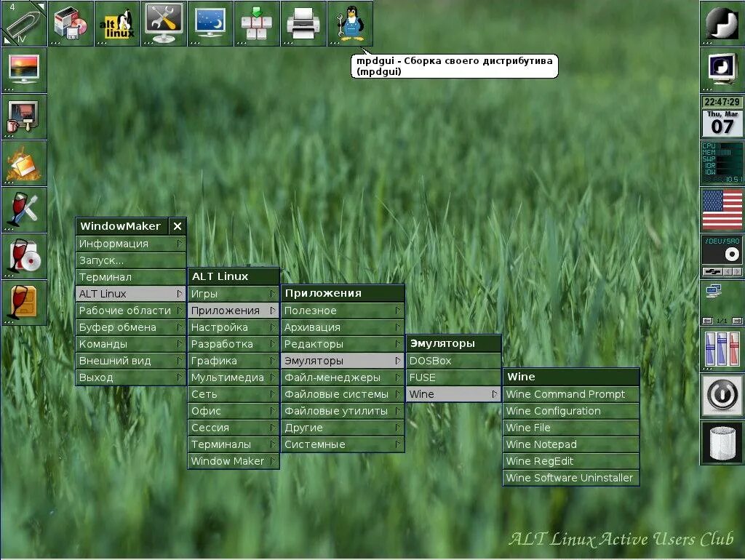Open the Сессия submenu
The image size is (745, 560).
pyautogui.click(x=234, y=428)
